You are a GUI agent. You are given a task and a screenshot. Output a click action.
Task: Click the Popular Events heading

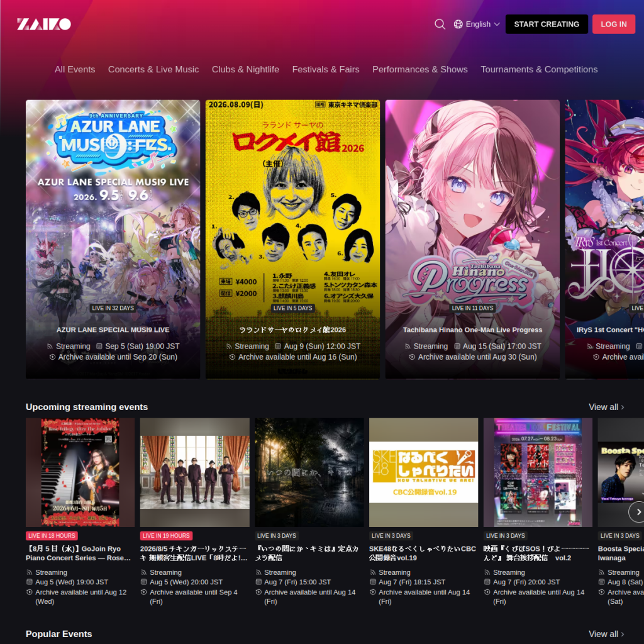[x=58, y=634]
